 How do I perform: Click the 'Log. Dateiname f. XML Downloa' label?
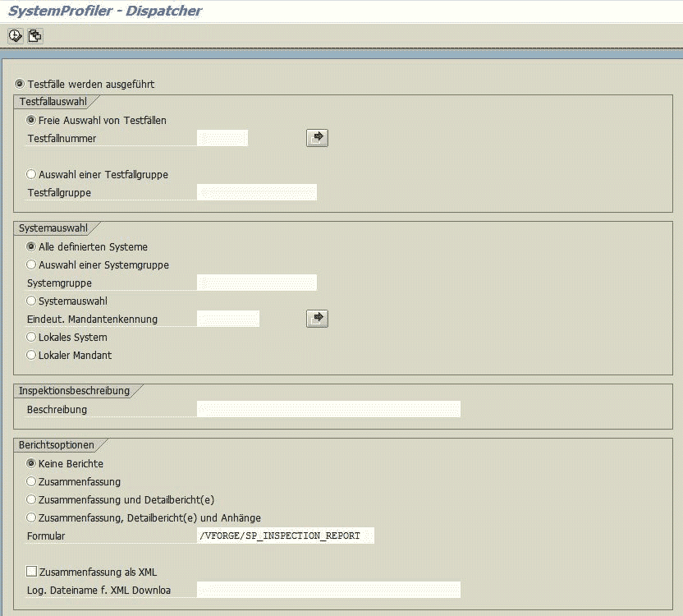99,590
